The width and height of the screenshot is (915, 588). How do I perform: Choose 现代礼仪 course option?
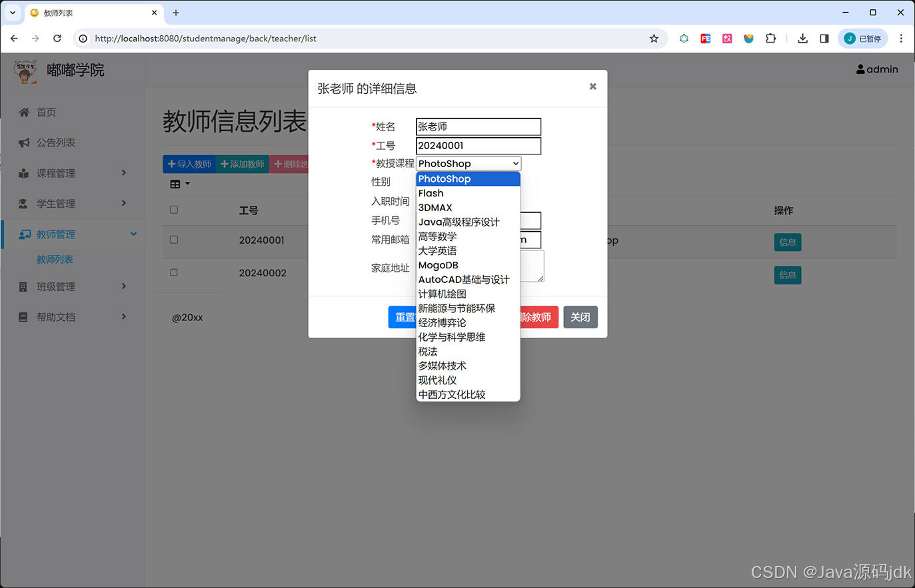tap(468, 380)
